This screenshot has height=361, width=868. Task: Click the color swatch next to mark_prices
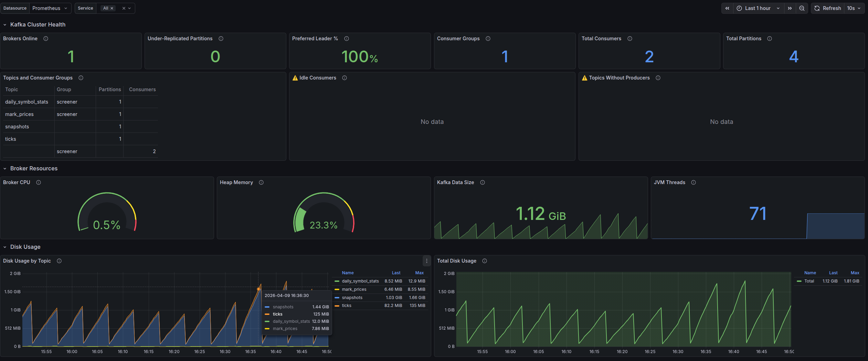point(336,289)
